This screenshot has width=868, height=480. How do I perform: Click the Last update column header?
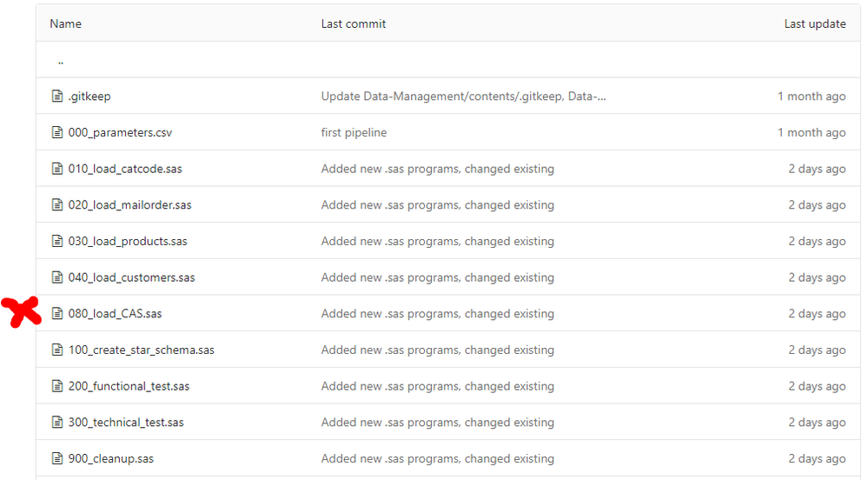pos(814,24)
